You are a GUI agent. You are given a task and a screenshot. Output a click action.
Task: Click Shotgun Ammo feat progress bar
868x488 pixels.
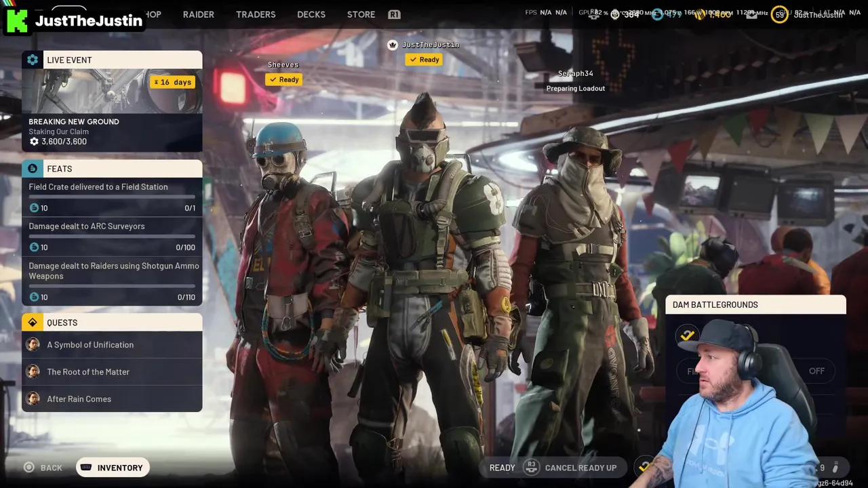pos(112,286)
